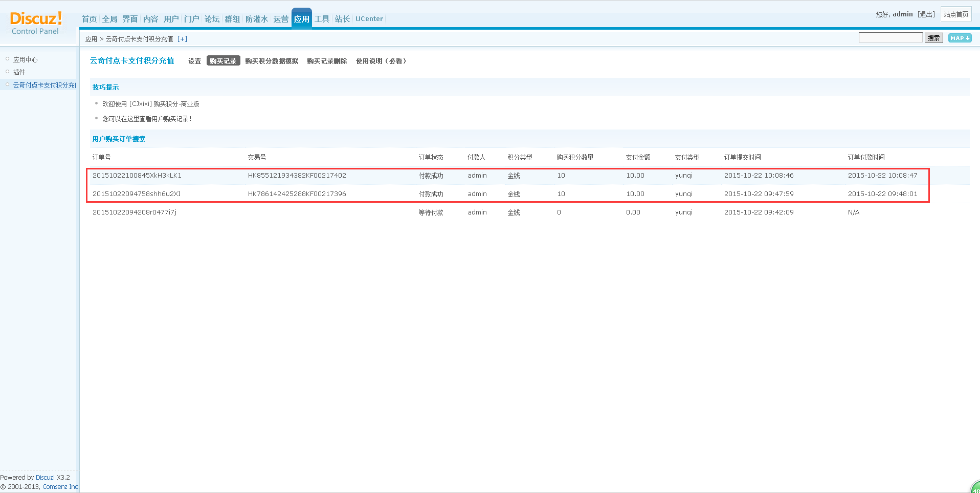This screenshot has width=980, height=493.
Task: Click the 站点首页 button
Action: pos(955,14)
